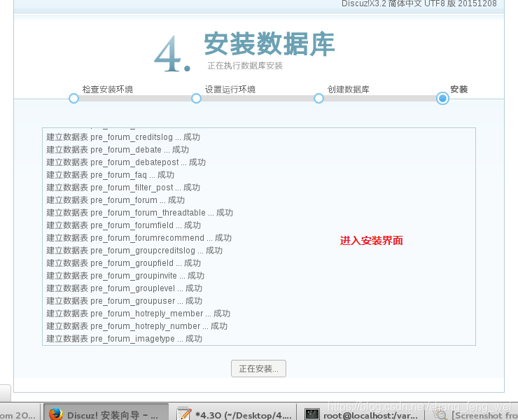Click the pre_forum_faq log line
The width and height of the screenshot is (518, 420).
(110, 174)
